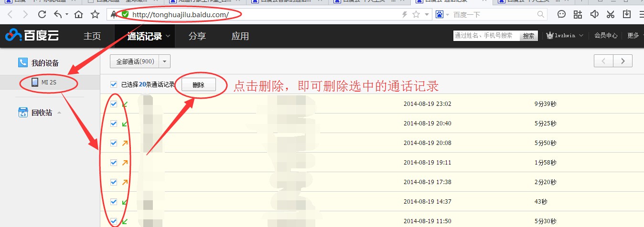This screenshot has width=644, height=227.
Task: Go back with the browser back arrow
Action: 10,14
